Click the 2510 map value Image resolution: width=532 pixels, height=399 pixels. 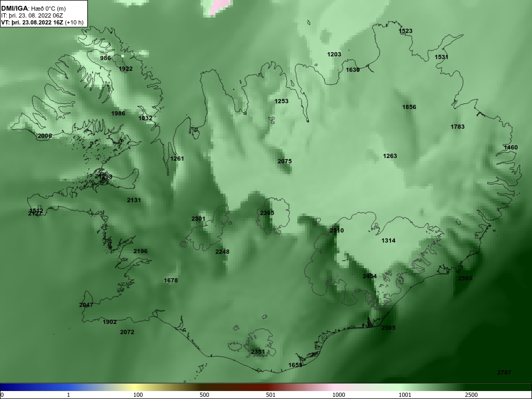[337, 231]
